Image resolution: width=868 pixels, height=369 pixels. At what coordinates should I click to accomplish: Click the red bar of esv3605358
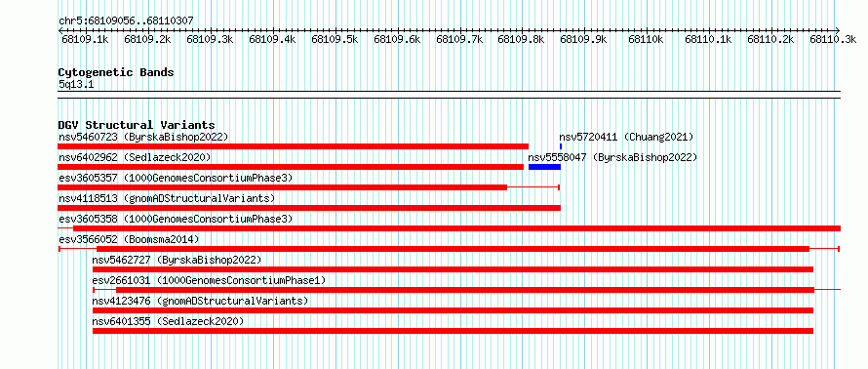pos(456,228)
